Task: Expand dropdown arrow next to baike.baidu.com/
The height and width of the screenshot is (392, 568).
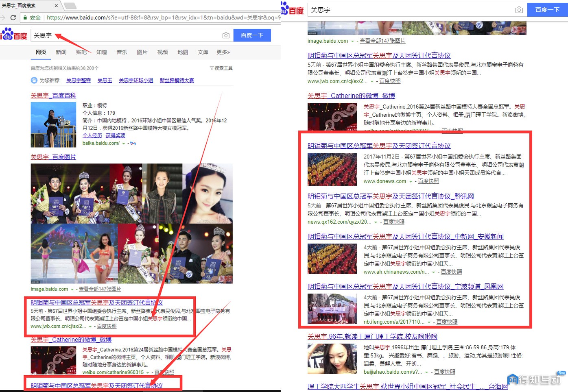Action: (124, 144)
